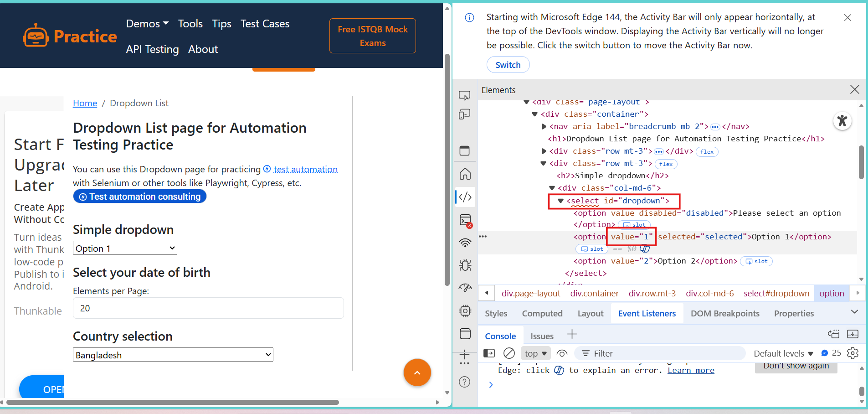Open the Simple dropdown showing Option 1

coord(125,248)
